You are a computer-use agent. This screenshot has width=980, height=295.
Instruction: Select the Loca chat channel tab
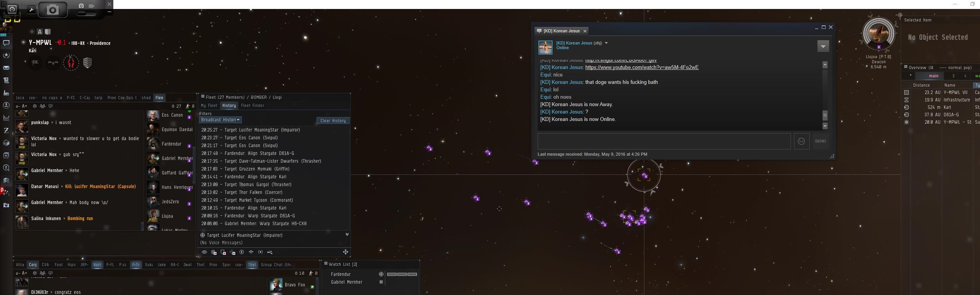pyautogui.click(x=20, y=98)
